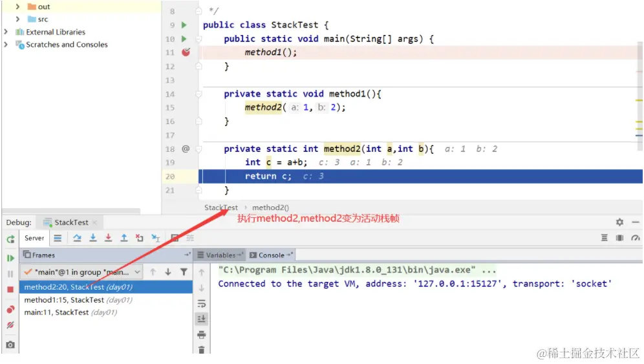The height and width of the screenshot is (364, 644).
Task: Filter frames from libraries
Action: (x=184, y=272)
